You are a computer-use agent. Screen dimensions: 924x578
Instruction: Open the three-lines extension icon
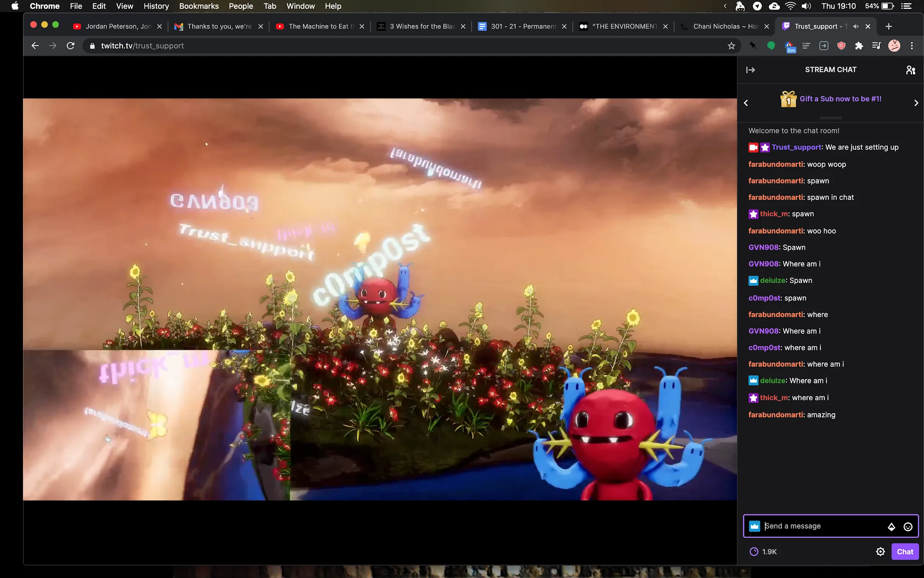[806, 46]
